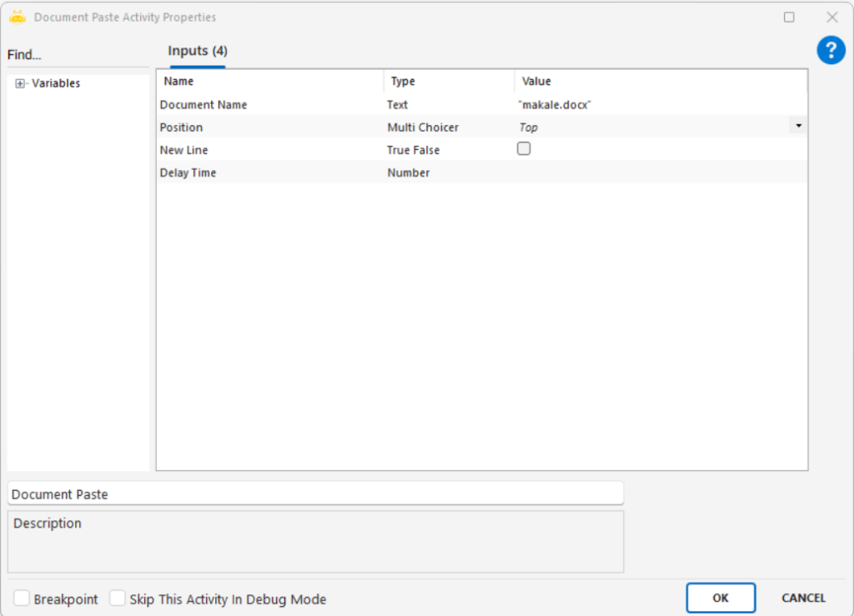Click the Delay Time value cell
854x616 pixels.
coord(659,173)
